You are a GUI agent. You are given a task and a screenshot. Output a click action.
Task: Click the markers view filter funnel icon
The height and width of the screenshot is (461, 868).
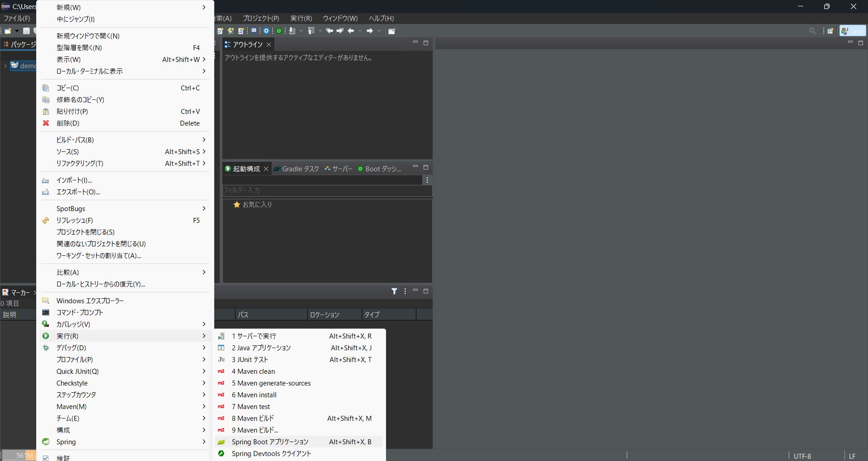coord(394,291)
